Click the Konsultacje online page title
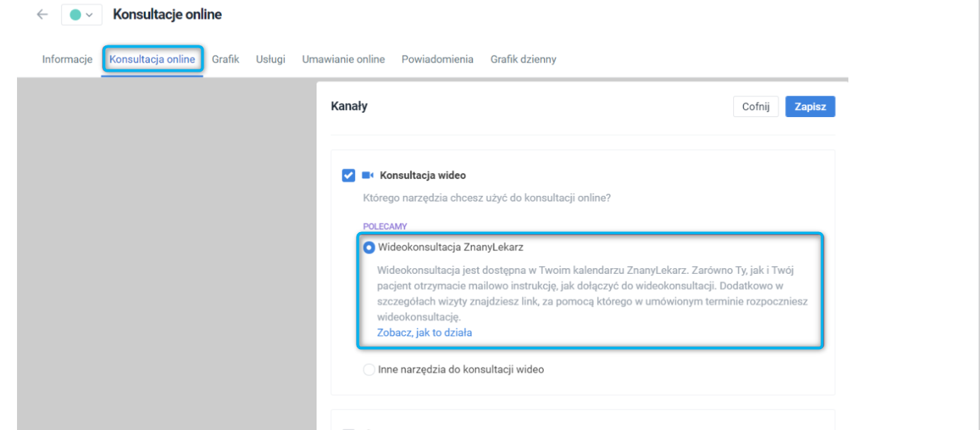This screenshot has height=430, width=980. tap(167, 13)
